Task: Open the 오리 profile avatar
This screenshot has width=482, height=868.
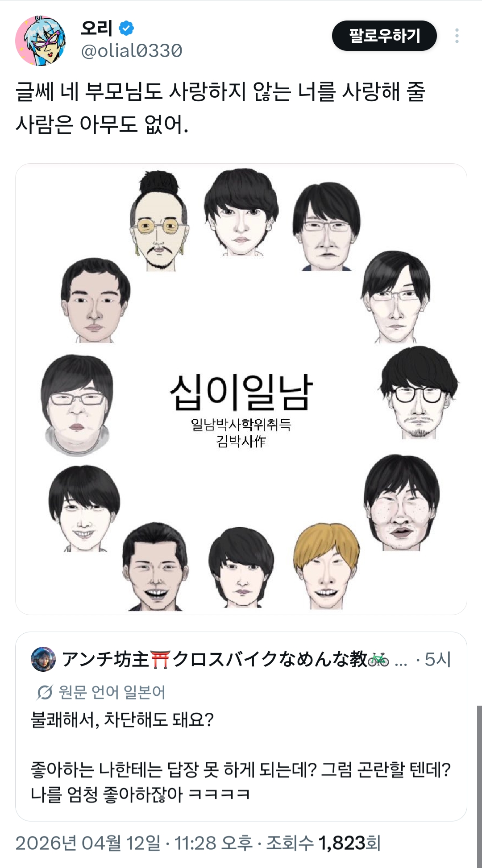Action: pyautogui.click(x=41, y=41)
